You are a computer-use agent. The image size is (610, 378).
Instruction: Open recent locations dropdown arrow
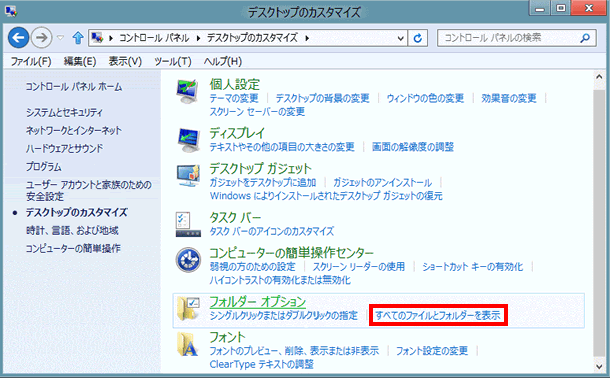[x=60, y=38]
